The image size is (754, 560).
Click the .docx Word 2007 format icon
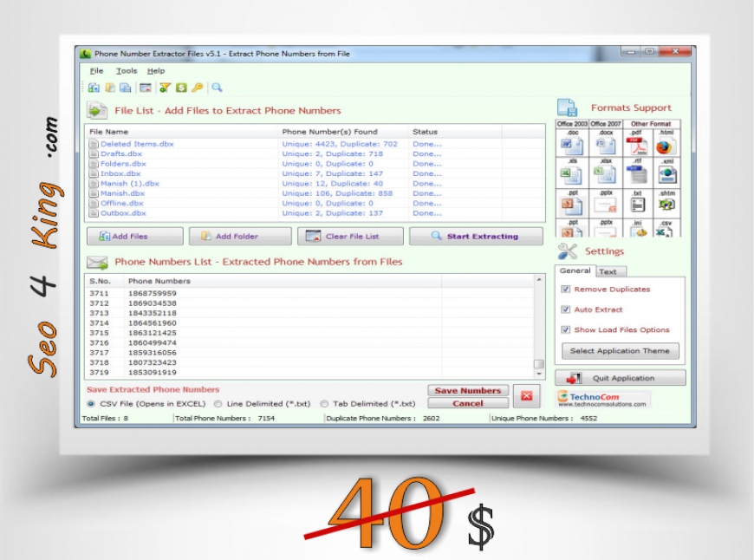point(606,146)
